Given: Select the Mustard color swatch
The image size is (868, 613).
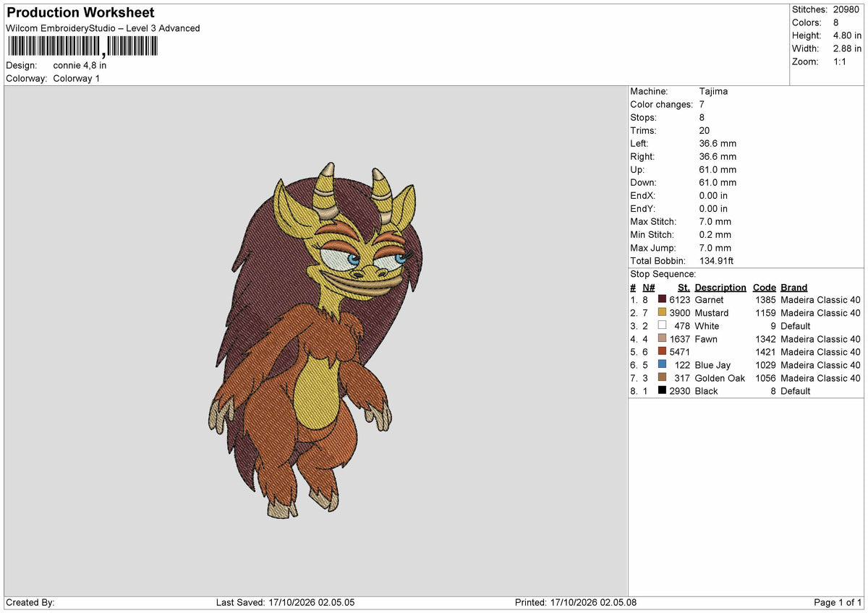Looking at the screenshot, I should coord(662,312).
